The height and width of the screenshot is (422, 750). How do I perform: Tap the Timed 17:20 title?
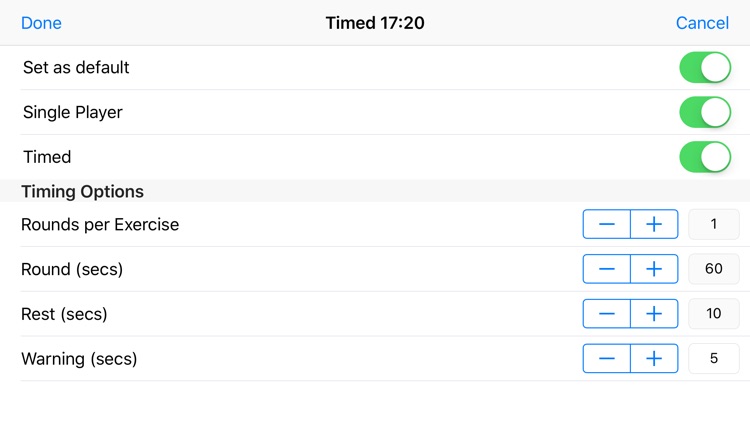pos(375,23)
